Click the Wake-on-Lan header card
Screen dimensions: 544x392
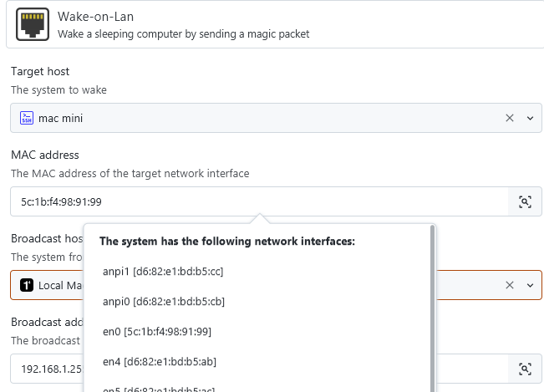pos(275,24)
